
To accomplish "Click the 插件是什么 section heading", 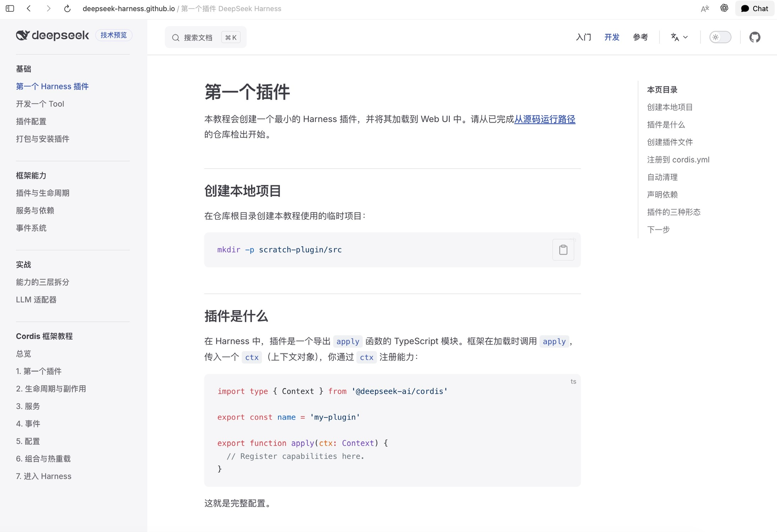I will point(236,316).
